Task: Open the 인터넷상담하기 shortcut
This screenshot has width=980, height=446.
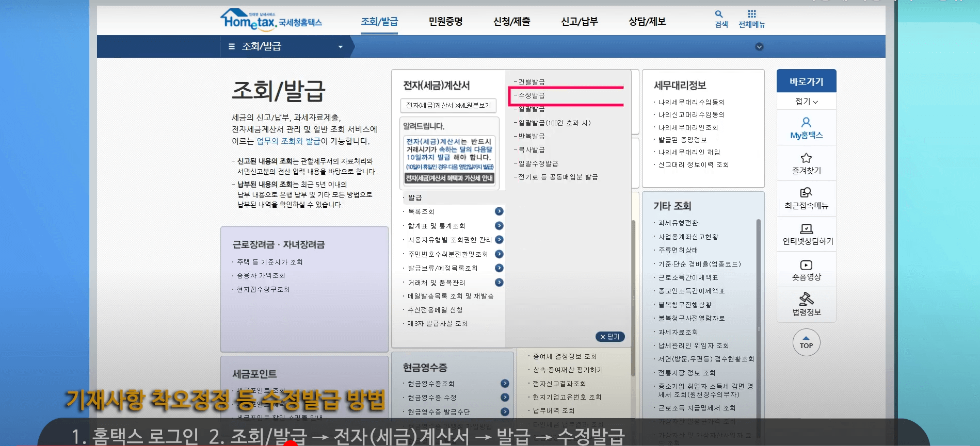Action: point(806,234)
